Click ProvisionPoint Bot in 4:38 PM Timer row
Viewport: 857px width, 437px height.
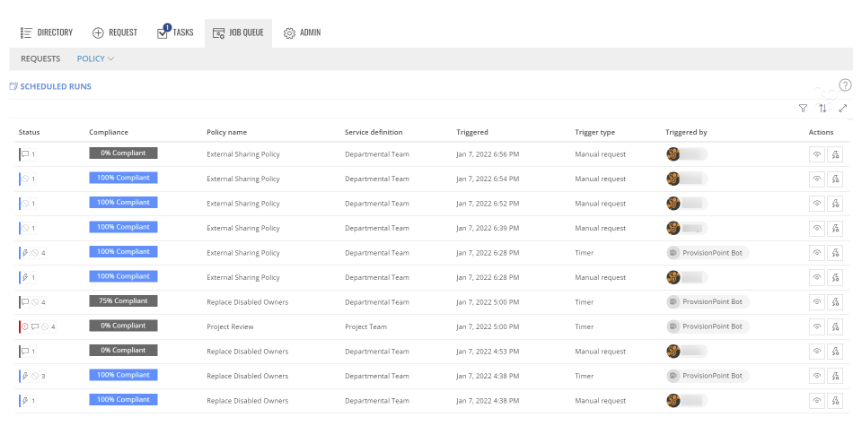coord(708,376)
